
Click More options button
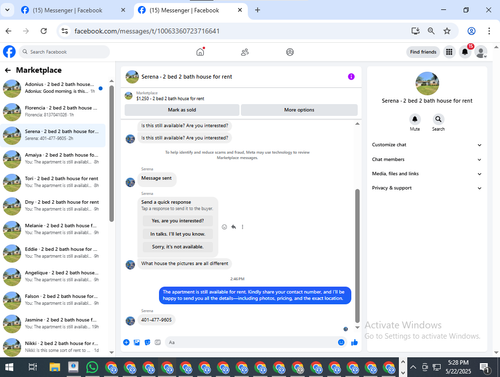(299, 110)
